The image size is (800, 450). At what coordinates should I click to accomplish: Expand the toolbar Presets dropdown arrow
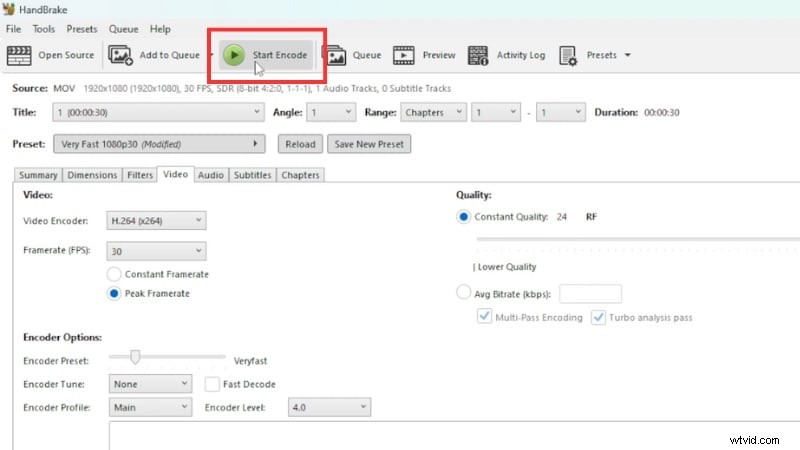[628, 55]
